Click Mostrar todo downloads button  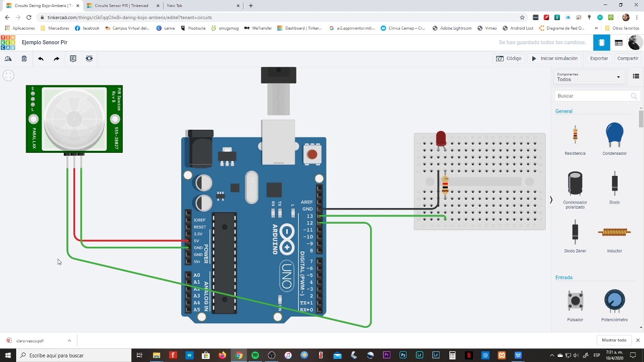(614, 340)
